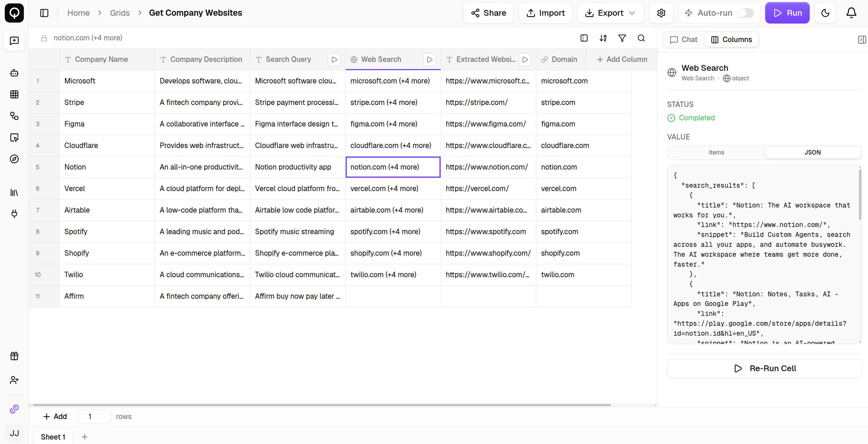The image size is (868, 444).
Task: Select the cell 'Airtable'
Action: pyautogui.click(x=107, y=210)
